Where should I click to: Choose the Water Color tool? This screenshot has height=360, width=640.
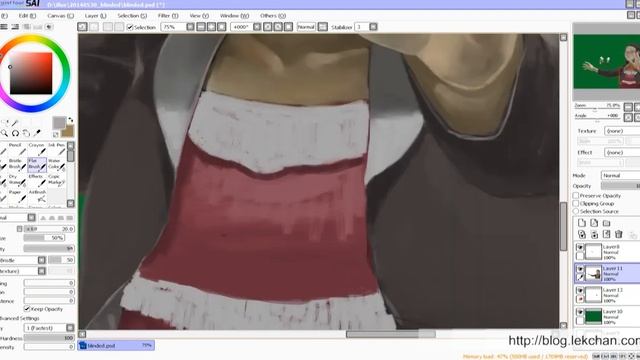click(x=56, y=164)
